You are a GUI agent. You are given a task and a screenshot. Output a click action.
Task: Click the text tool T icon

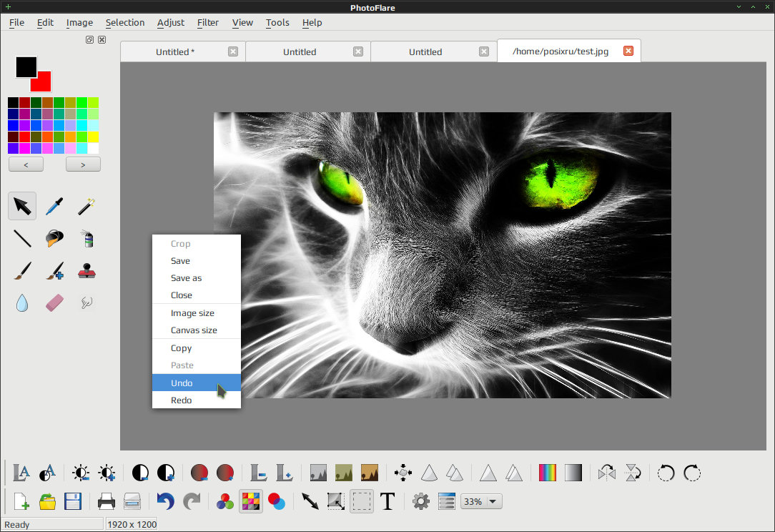[387, 501]
